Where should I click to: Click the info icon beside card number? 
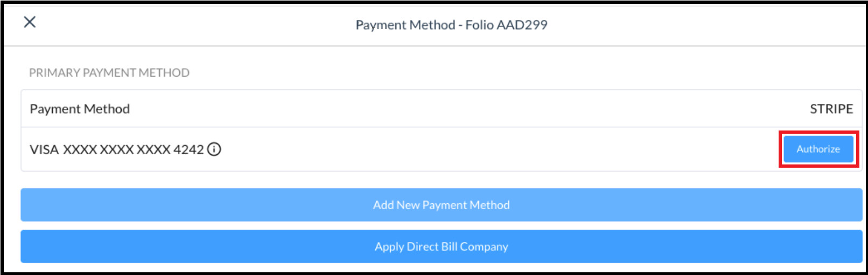(x=214, y=149)
